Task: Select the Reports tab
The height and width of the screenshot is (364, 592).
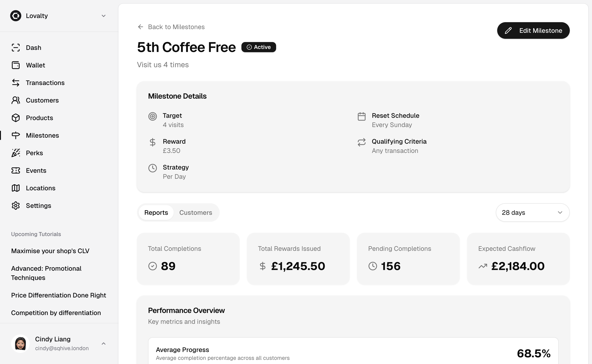Action: [156, 212]
